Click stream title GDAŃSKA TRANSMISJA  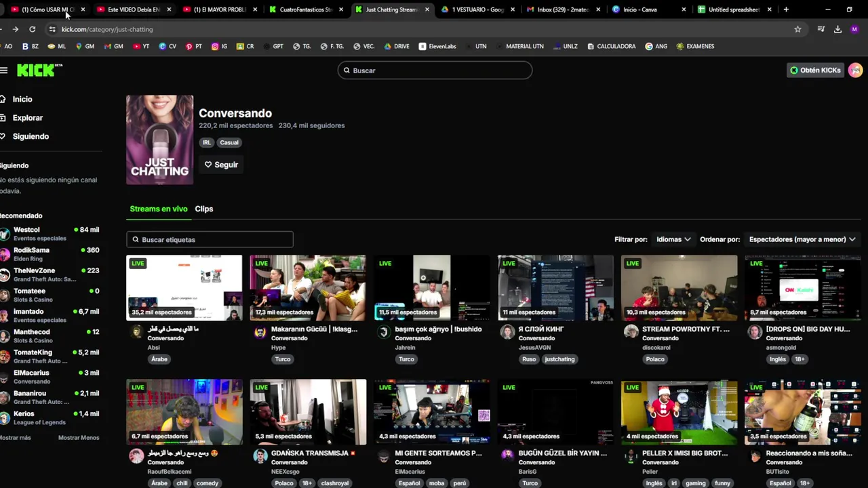[313, 453]
